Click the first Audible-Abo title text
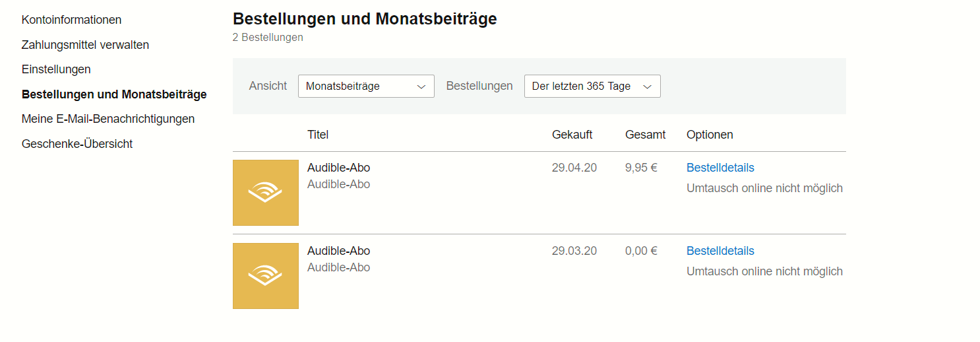Screen dimensions: 980x342 339,168
